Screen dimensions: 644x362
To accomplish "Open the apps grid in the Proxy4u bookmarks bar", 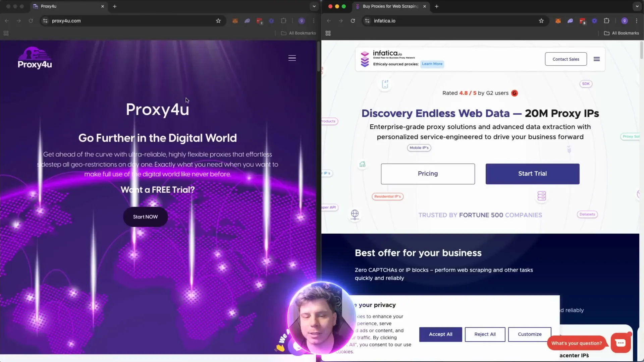I will click(6, 33).
